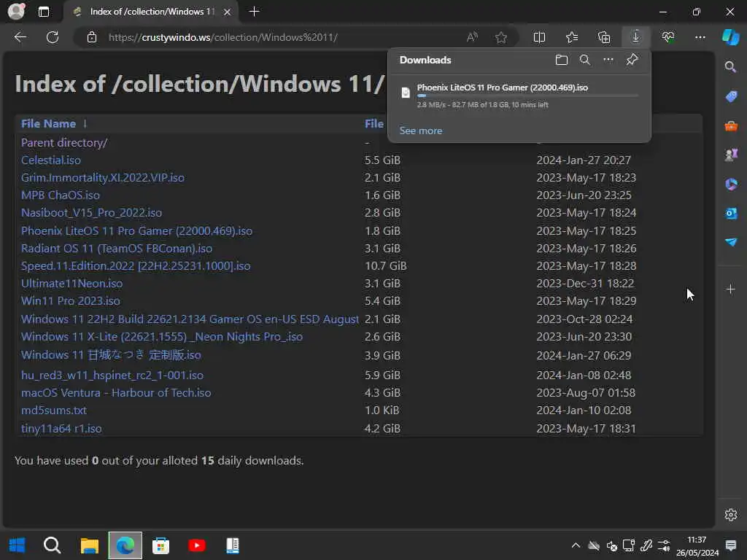The height and width of the screenshot is (560, 747).
Task: Pin the Downloads panel
Action: [632, 60]
